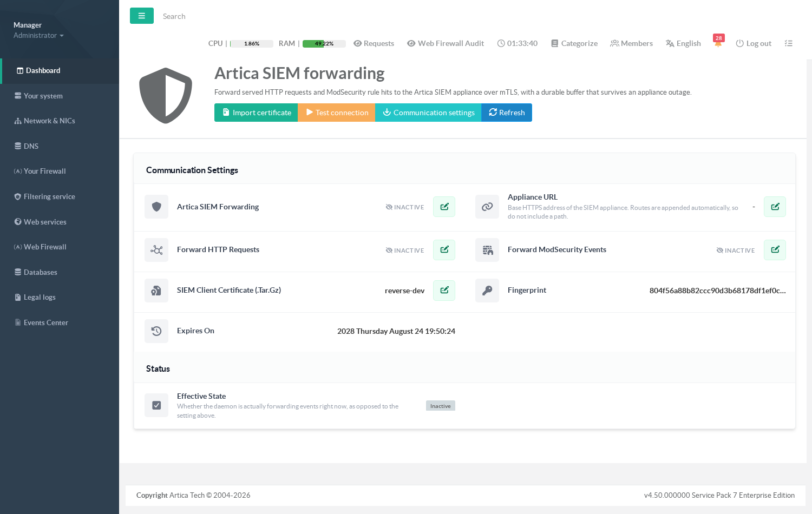Click the INACTIVE label in Artica SIEM Forwarding row
The height and width of the screenshot is (514, 812).
(x=405, y=207)
